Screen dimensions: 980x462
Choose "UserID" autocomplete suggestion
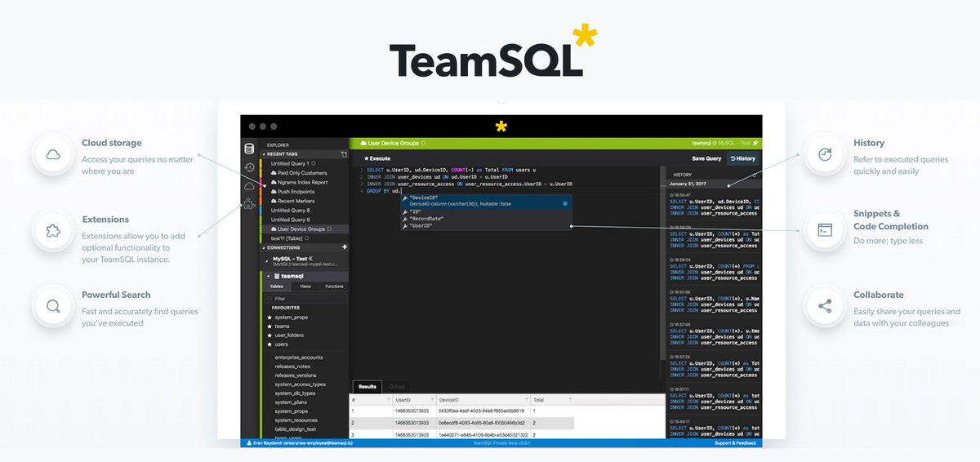point(486,225)
